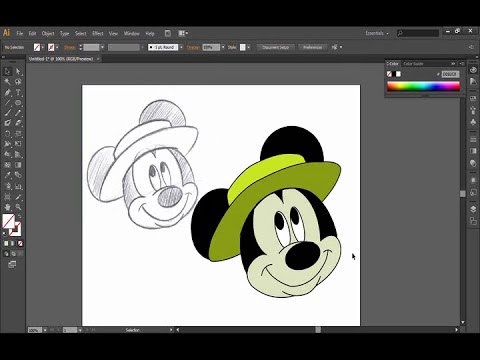Select the Lasso tool
Viewport: 480px width, 360px height.
(x=18, y=82)
